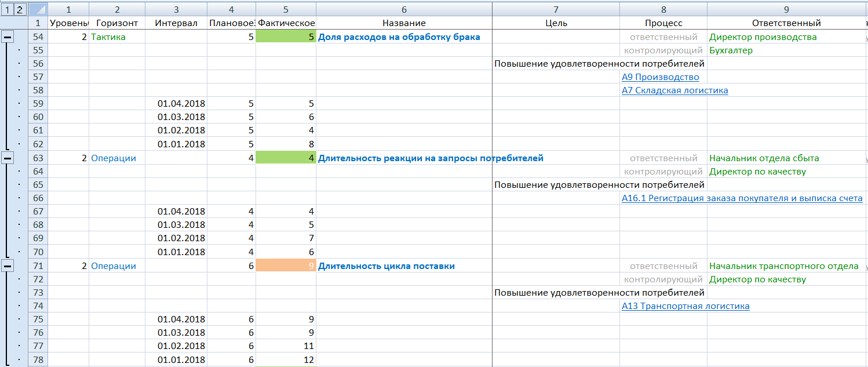Select column 9 by its header
This screenshot has width=868, height=367.
(x=786, y=9)
